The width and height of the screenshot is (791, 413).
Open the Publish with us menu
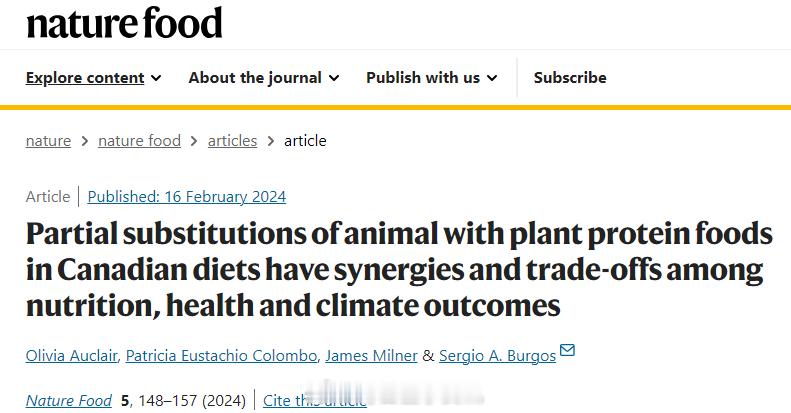click(x=423, y=78)
